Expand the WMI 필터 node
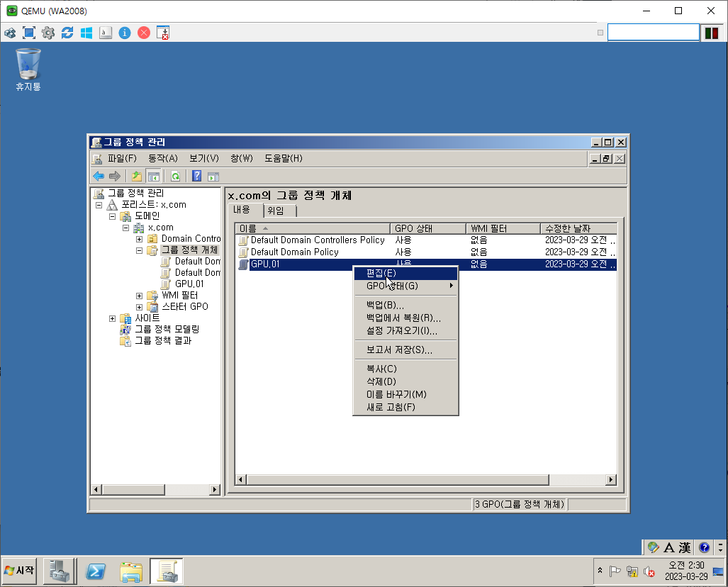Viewport: 728px width, 587px height. click(x=139, y=296)
